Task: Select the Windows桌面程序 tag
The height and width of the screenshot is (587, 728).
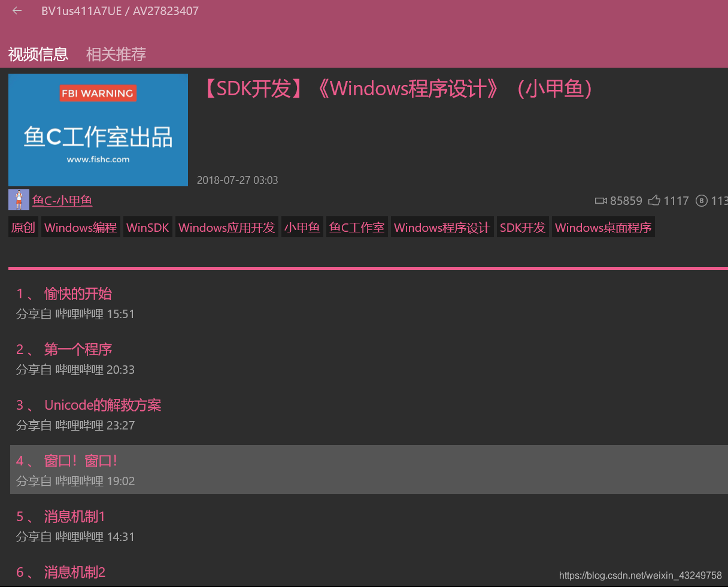Action: pos(603,228)
